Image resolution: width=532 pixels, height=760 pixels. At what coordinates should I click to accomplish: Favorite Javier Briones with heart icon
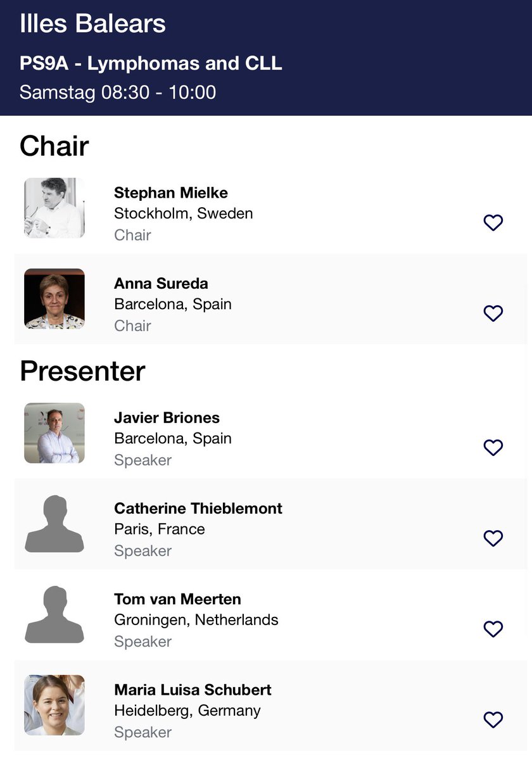(x=493, y=447)
